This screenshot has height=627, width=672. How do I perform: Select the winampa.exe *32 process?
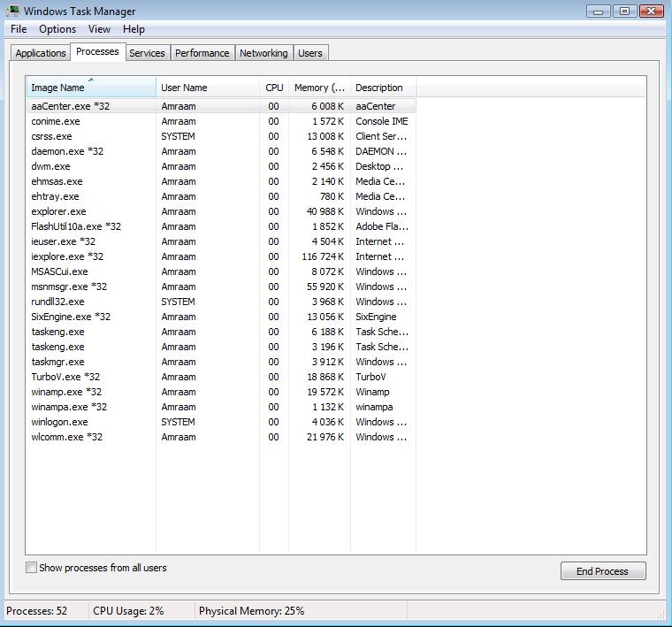pyautogui.click(x=221, y=407)
